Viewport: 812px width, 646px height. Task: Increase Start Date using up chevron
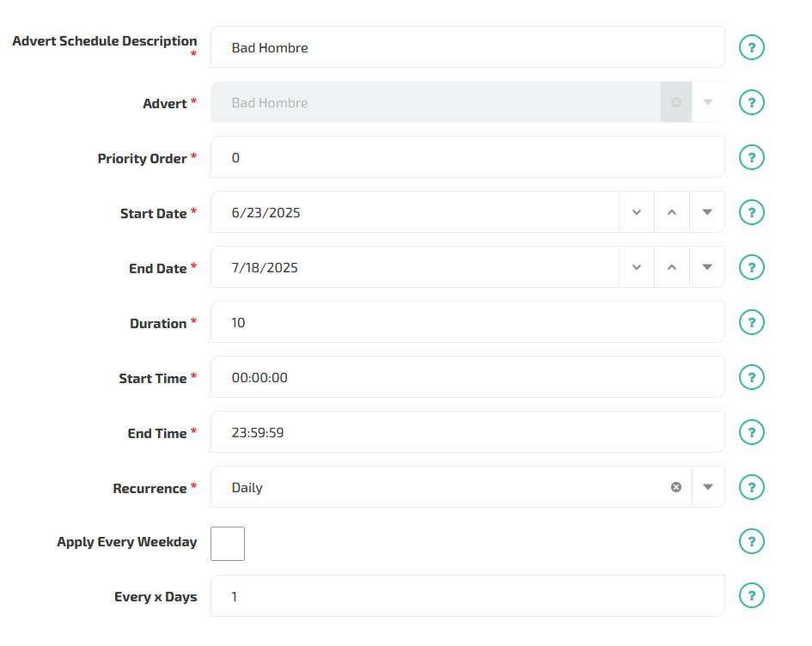(672, 212)
